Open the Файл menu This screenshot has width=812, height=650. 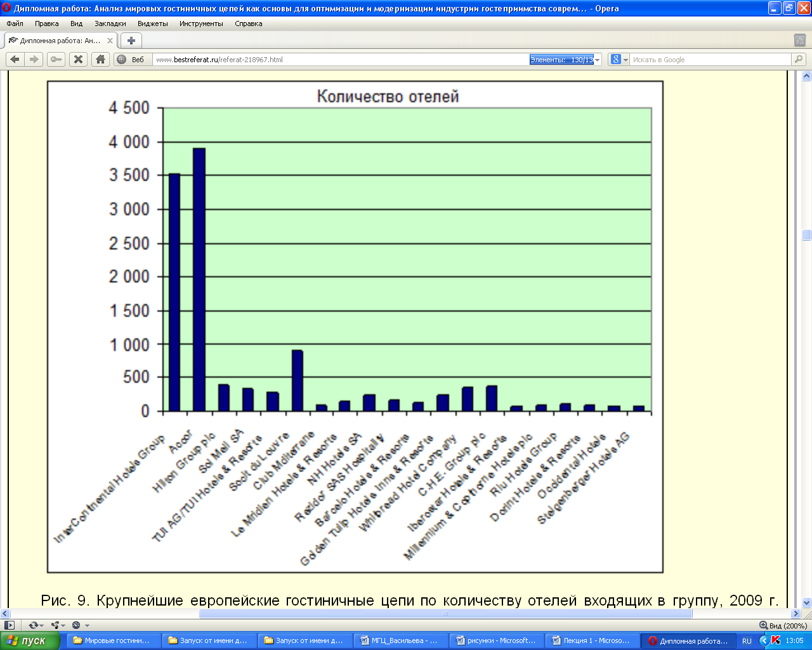15,23
